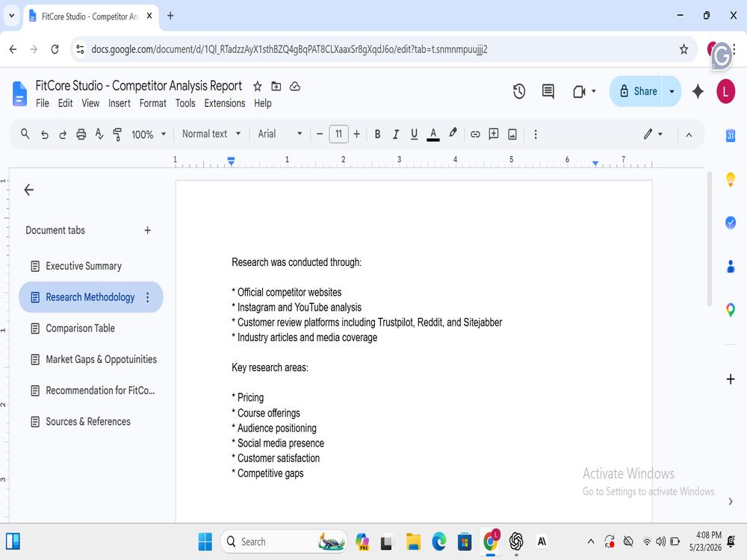747x560 pixels.
Task: Add a comment from toolbar
Action: click(494, 134)
